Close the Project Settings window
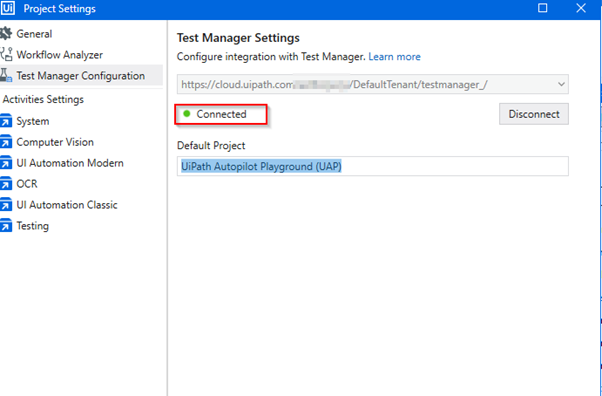The width and height of the screenshot is (602, 396). coord(581,8)
